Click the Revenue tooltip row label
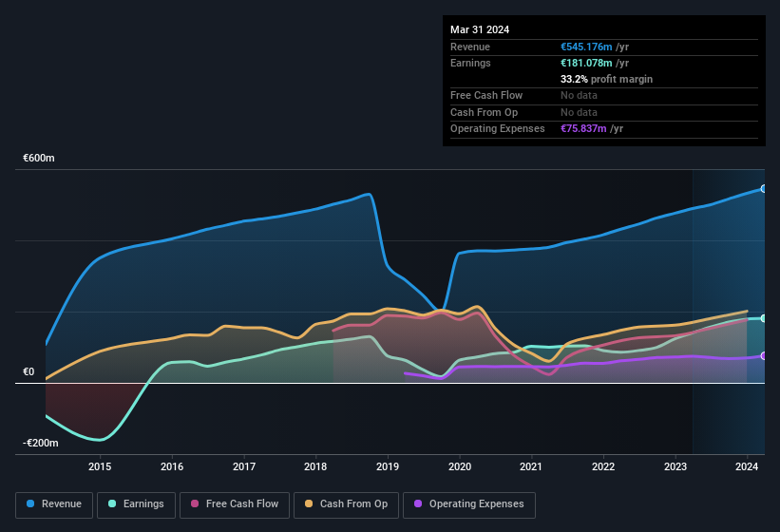Screen dimensions: 780x532 click(x=470, y=47)
